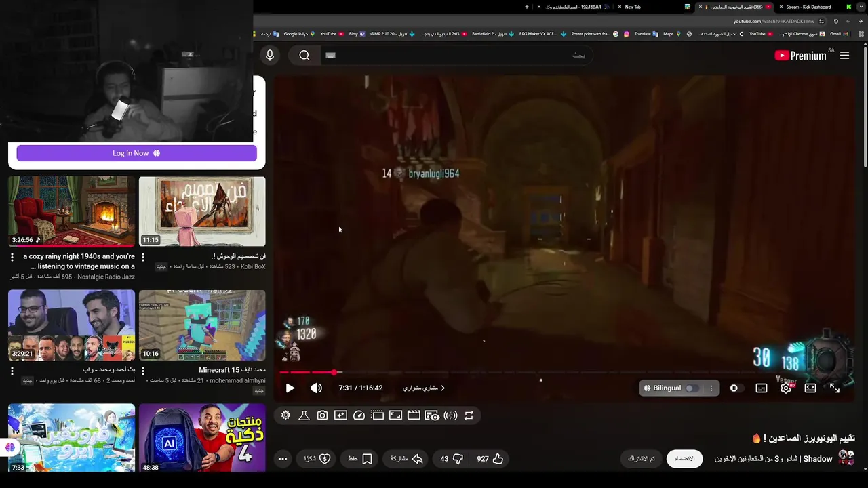The width and height of the screenshot is (868, 488).
Task: Switch to the New Tab browser tab
Action: 633,7
